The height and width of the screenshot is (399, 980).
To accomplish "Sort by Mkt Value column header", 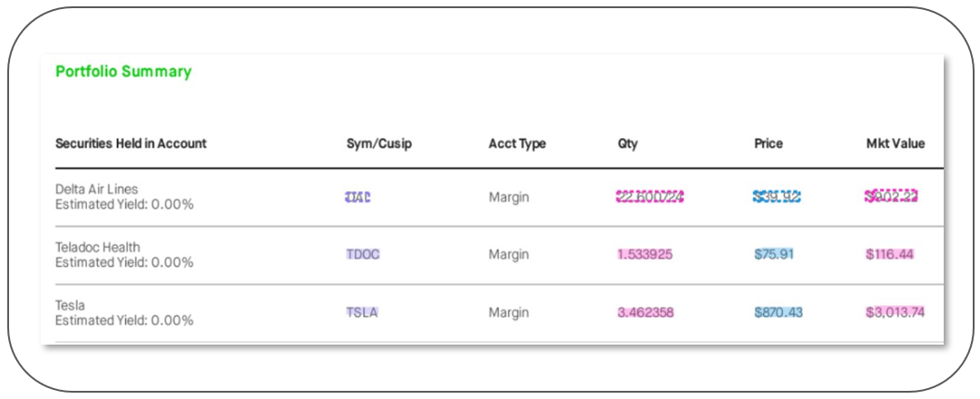I will [896, 143].
